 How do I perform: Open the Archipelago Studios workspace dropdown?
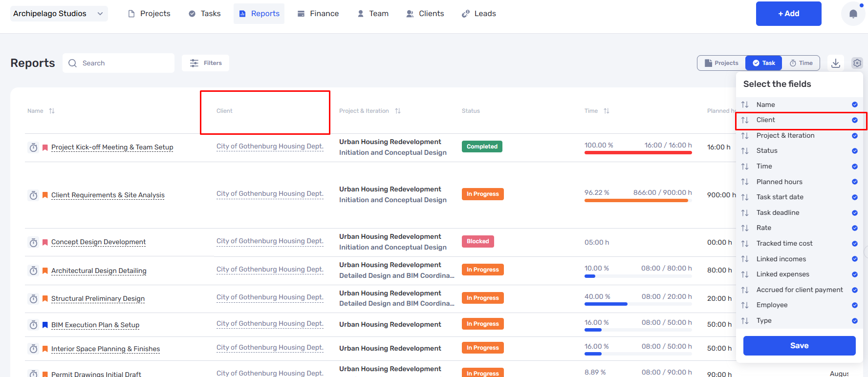coord(59,14)
